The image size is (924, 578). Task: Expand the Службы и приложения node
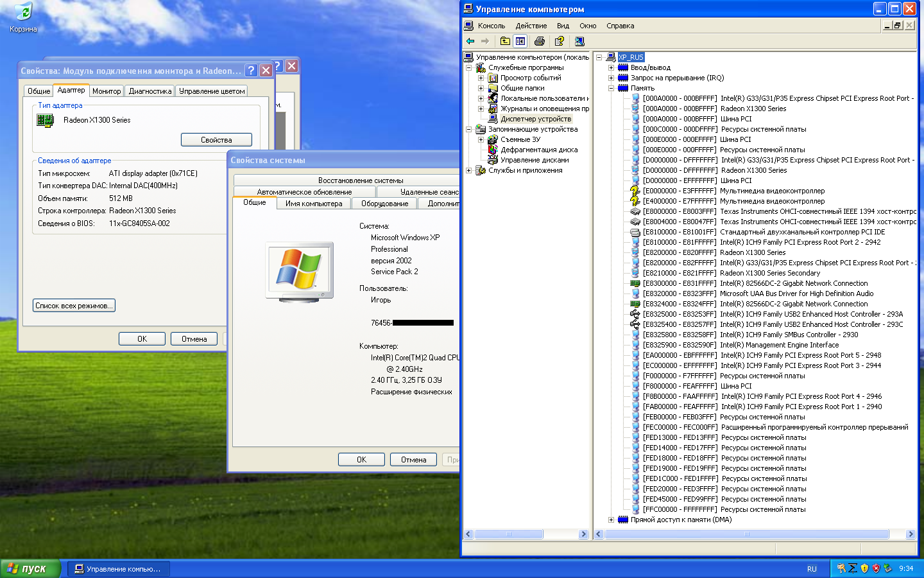pyautogui.click(x=468, y=170)
